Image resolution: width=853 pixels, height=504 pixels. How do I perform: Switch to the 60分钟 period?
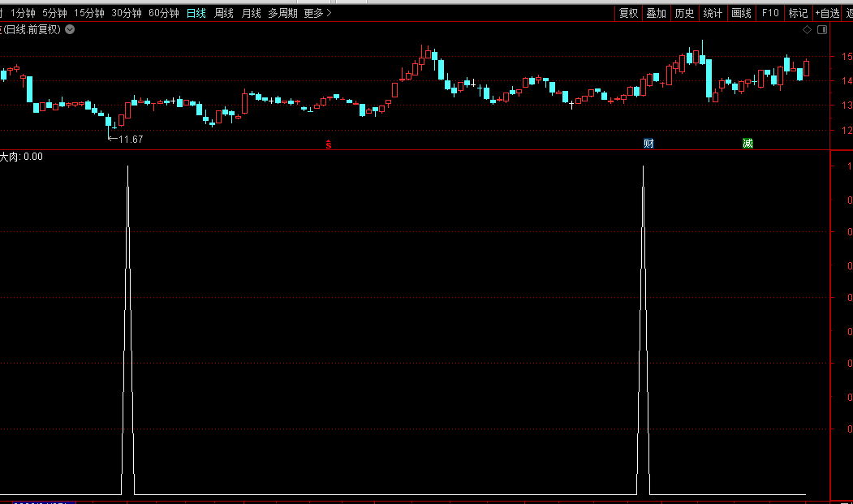click(x=164, y=13)
